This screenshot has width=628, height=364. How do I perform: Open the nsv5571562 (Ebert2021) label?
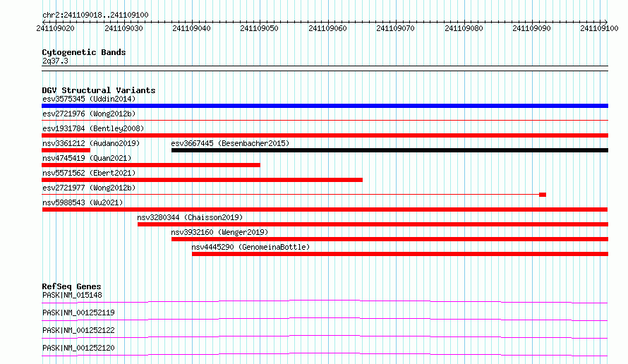pyautogui.click(x=89, y=173)
